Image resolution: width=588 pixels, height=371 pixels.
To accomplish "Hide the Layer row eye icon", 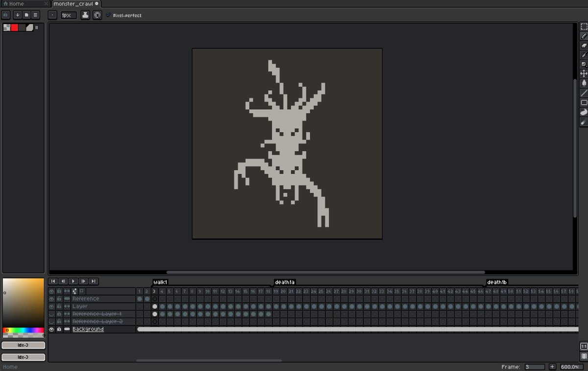I will tap(51, 306).
